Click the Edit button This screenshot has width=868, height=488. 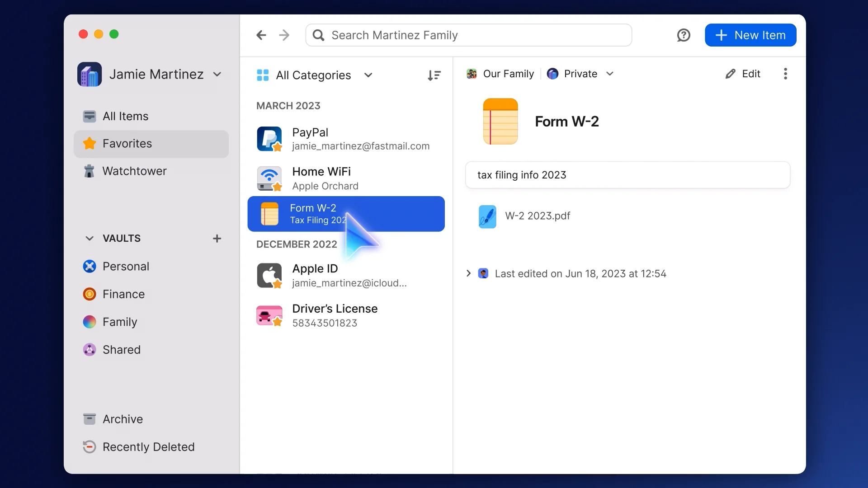[743, 74]
